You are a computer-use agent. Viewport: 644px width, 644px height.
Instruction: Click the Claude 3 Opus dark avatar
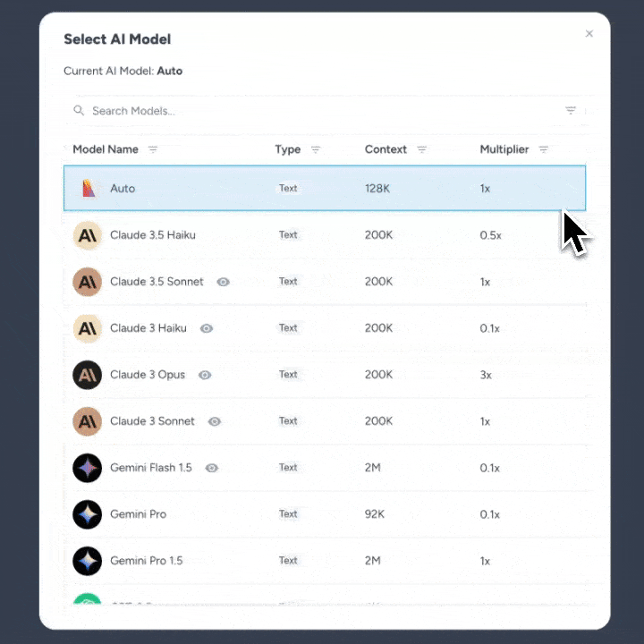tap(87, 375)
